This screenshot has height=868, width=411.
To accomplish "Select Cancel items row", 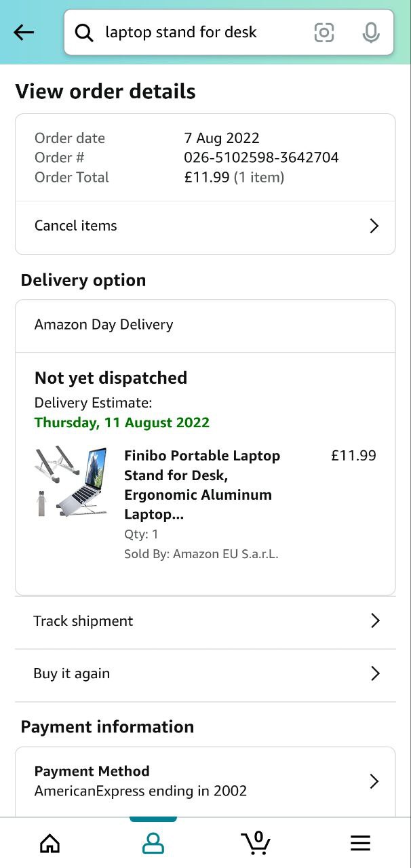I will point(76,226).
